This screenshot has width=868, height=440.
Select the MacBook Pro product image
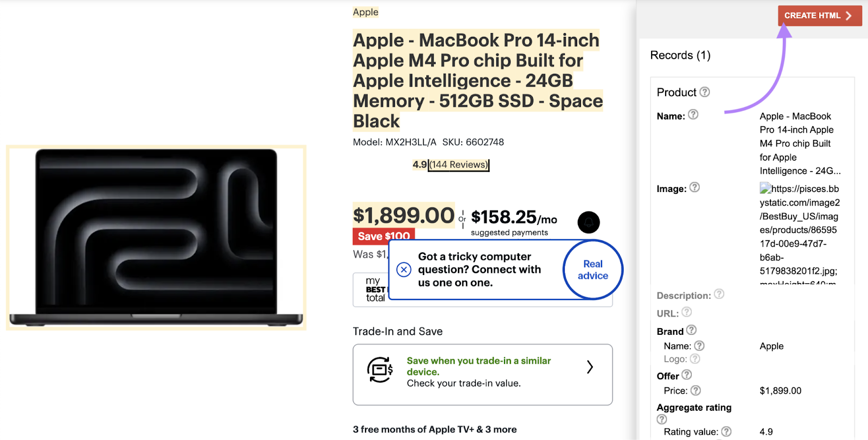(156, 238)
